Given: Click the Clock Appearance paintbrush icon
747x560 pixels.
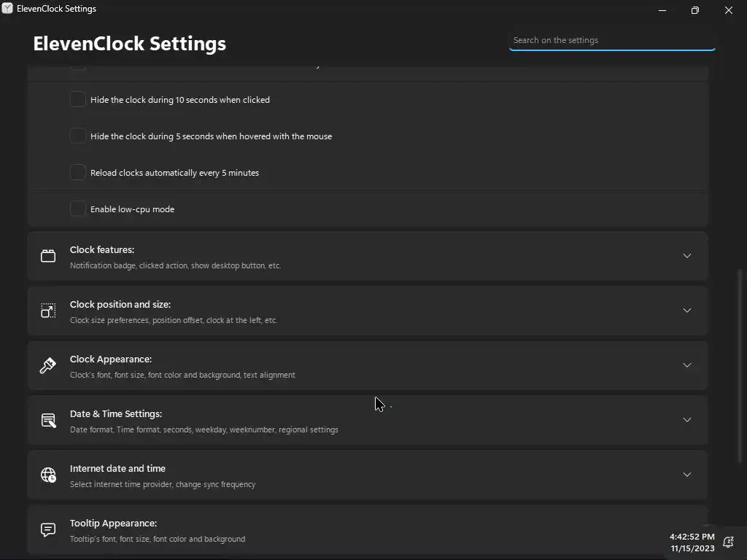Looking at the screenshot, I should click(48, 365).
